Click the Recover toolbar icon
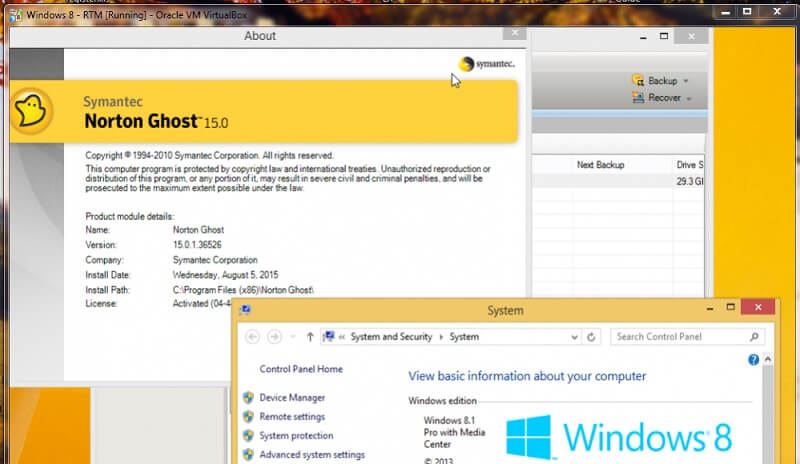800x464 pixels. 638,97
